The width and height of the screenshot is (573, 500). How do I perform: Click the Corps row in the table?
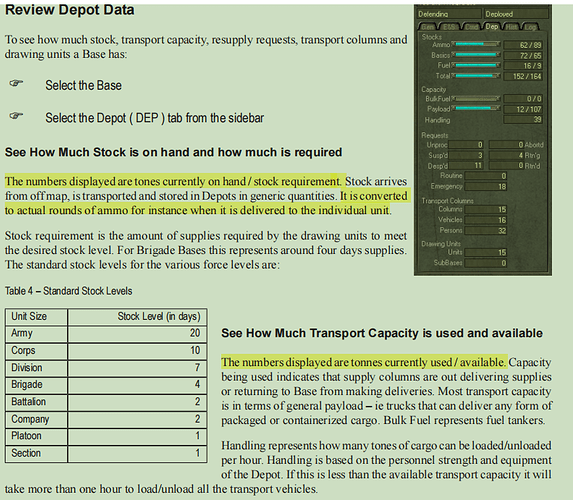point(106,351)
